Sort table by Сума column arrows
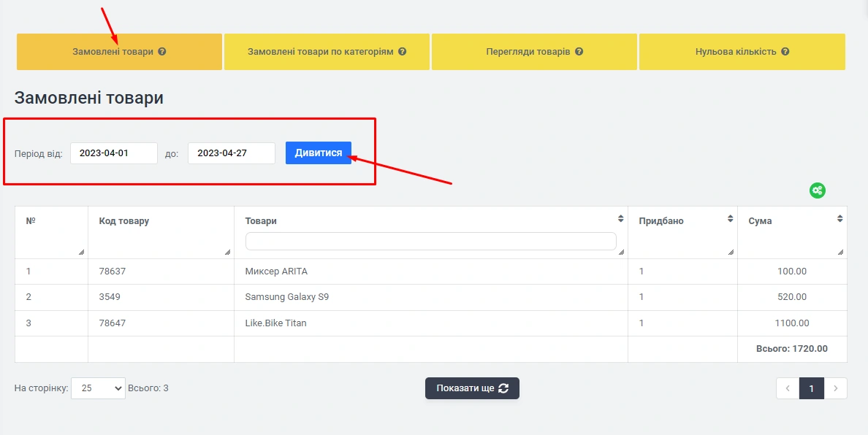868x435 pixels. pyautogui.click(x=840, y=219)
